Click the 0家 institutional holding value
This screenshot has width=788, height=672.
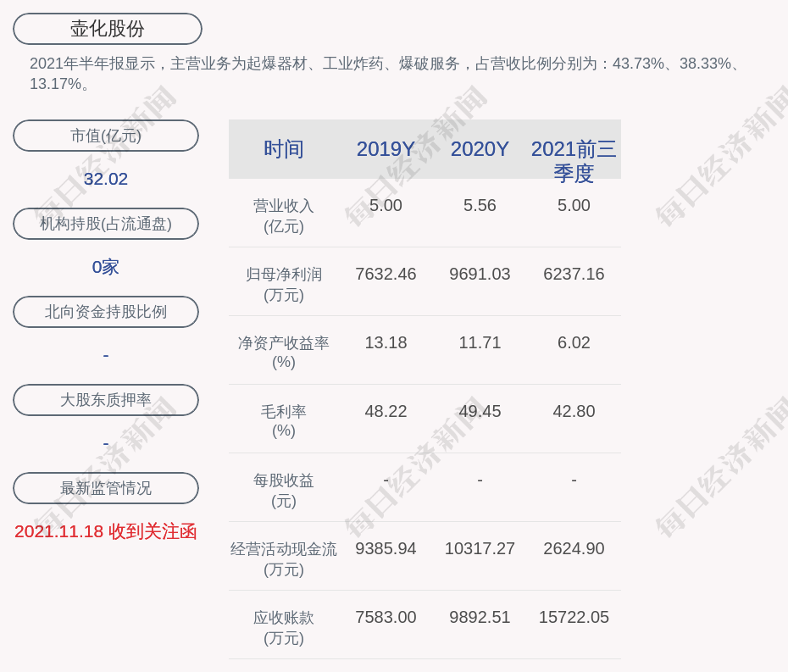[x=106, y=267]
